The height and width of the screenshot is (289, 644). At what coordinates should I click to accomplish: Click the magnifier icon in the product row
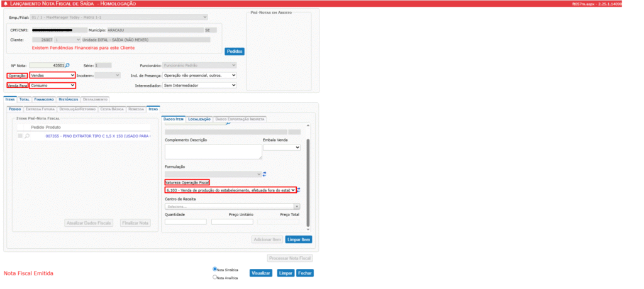pyautogui.click(x=27, y=136)
